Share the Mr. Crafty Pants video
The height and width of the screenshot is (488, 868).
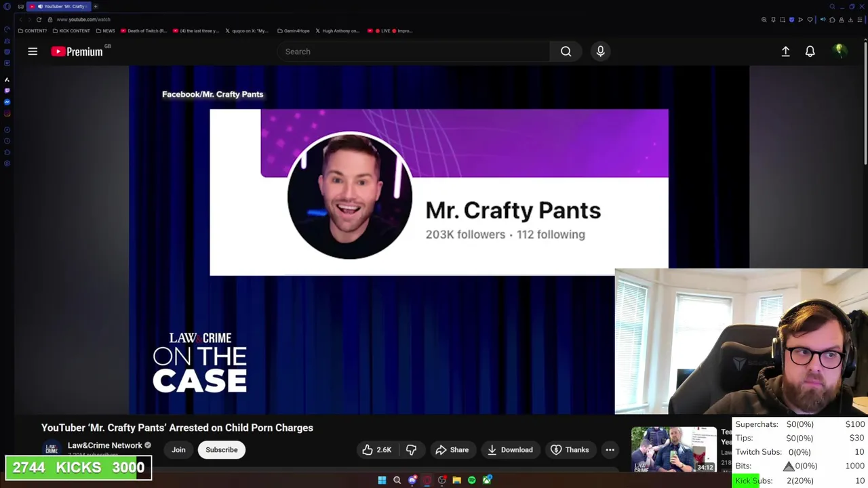click(452, 449)
